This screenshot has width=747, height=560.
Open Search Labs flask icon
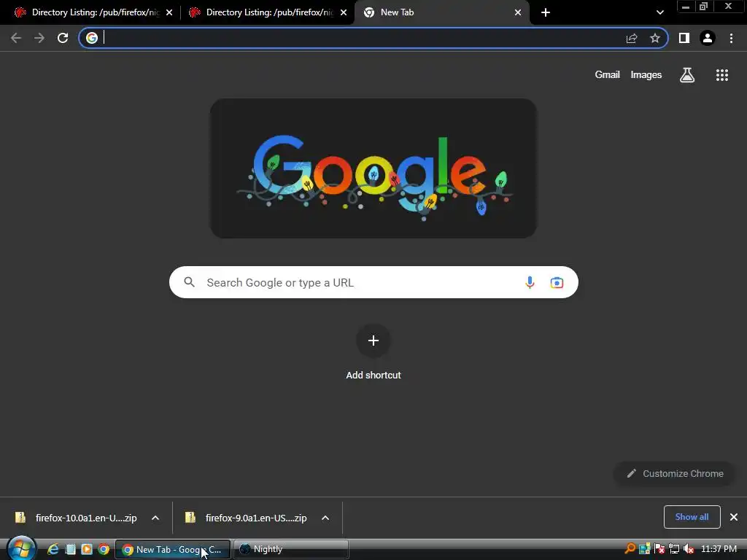click(x=687, y=75)
